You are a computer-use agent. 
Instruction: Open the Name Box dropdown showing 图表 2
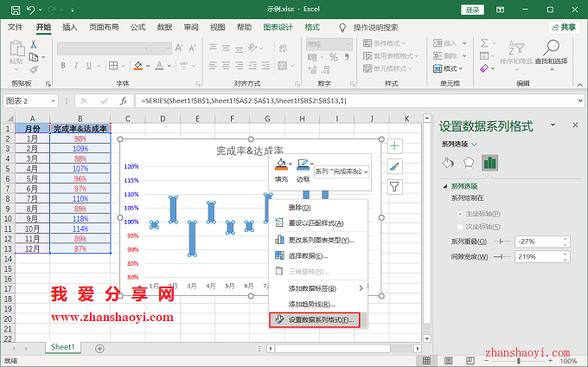coord(54,101)
